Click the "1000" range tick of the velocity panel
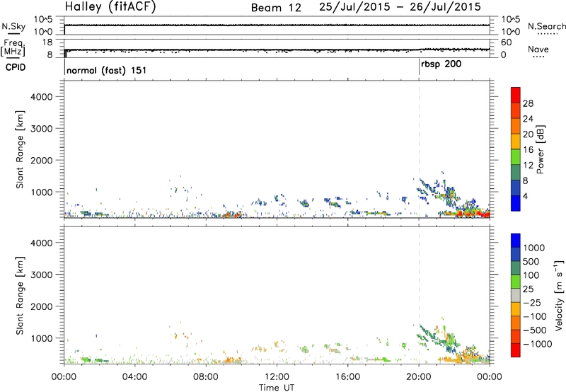Screen dimensions: 566x392 (x=42, y=338)
